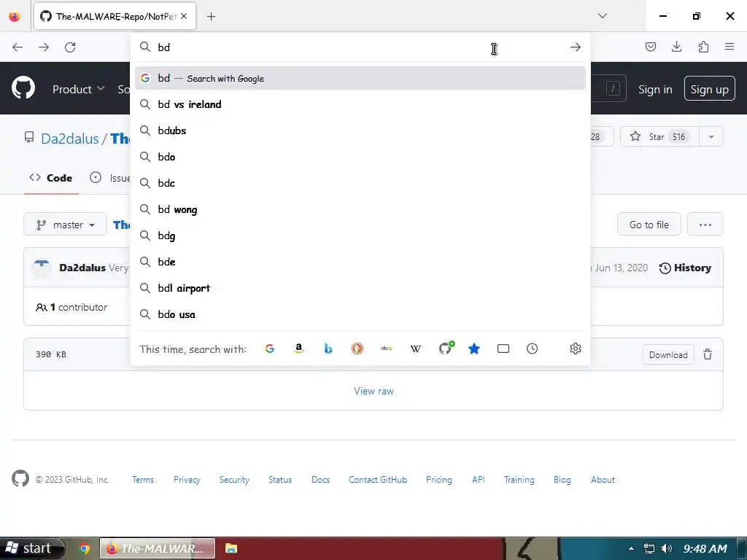Open the GitHub home logo in header
This screenshot has height=560, width=747.
(x=23, y=88)
